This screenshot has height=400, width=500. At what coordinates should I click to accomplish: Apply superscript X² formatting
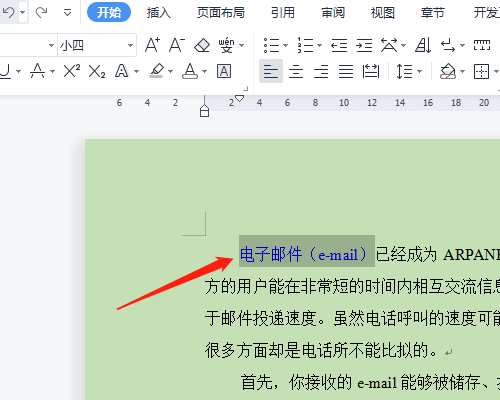click(x=72, y=71)
